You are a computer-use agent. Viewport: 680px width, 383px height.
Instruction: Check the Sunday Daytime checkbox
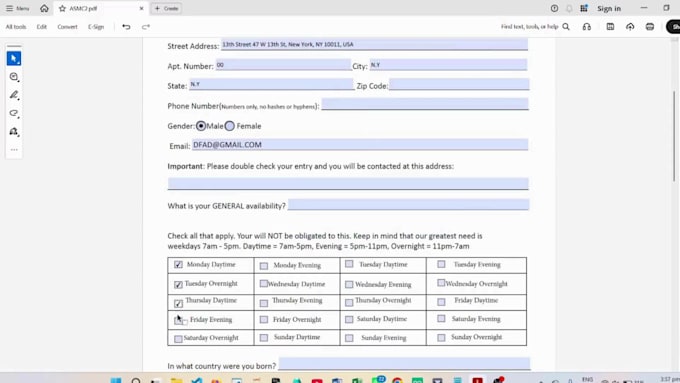pos(264,337)
